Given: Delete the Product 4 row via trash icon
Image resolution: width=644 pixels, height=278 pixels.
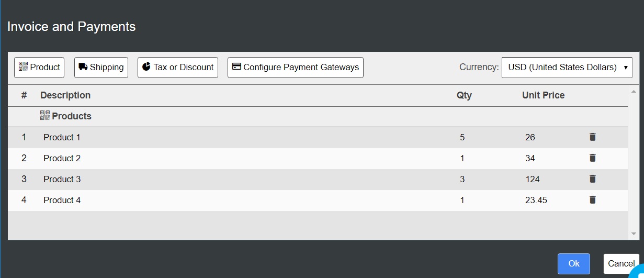Looking at the screenshot, I should (x=592, y=200).
